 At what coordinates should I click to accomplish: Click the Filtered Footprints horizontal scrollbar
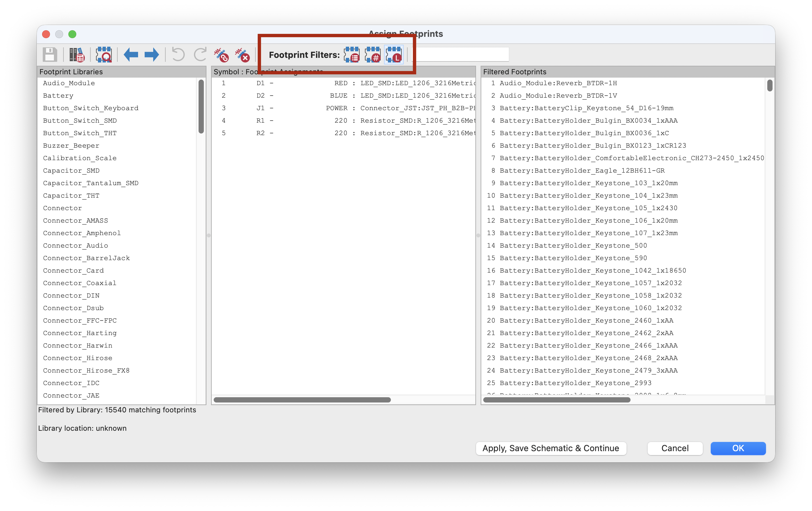point(556,400)
